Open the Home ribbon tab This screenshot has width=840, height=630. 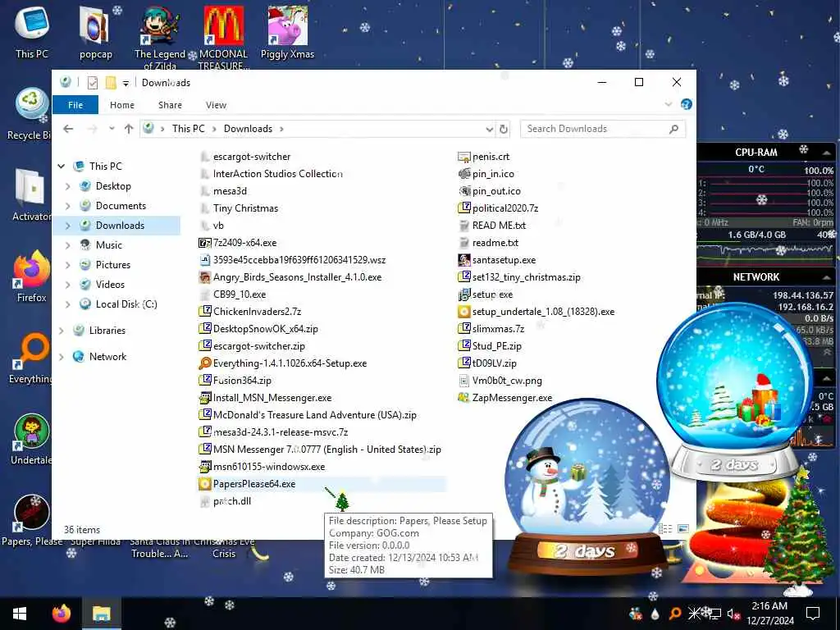(122, 105)
